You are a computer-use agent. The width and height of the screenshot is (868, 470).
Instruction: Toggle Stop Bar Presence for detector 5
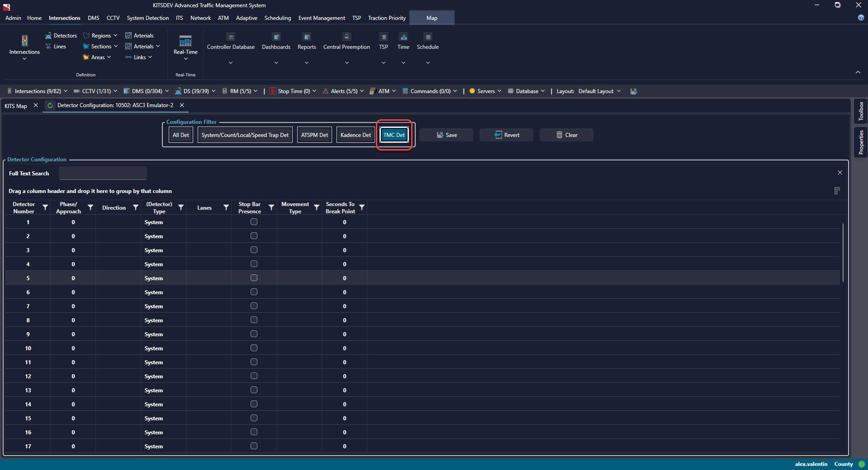254,278
